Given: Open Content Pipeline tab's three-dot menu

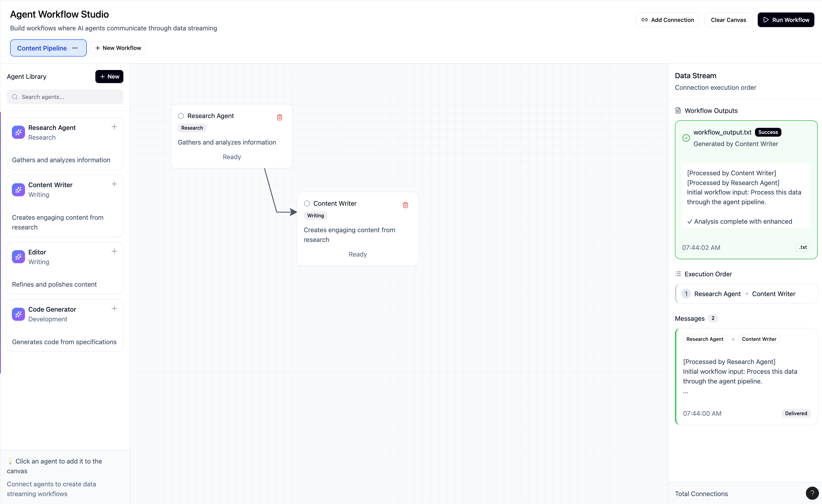Looking at the screenshot, I should click(x=75, y=48).
